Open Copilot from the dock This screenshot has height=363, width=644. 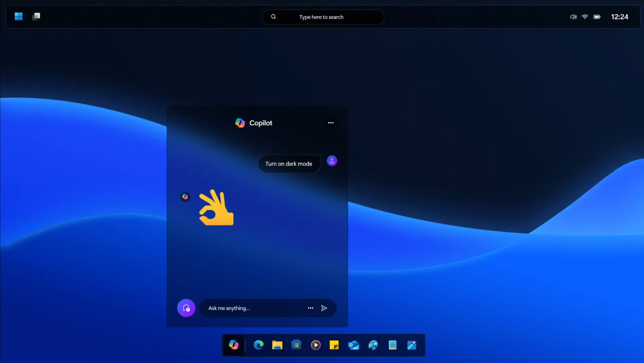(234, 345)
